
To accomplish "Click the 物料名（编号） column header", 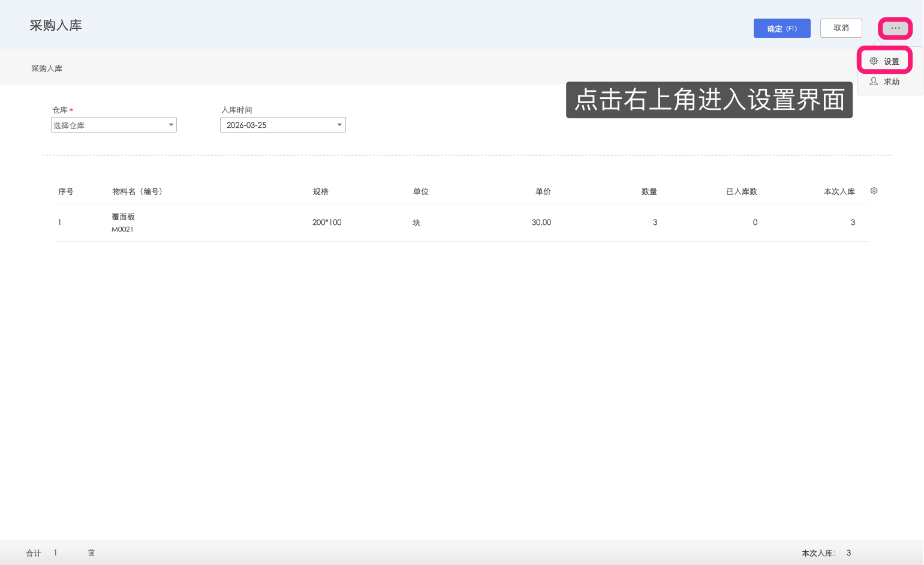I will (137, 191).
